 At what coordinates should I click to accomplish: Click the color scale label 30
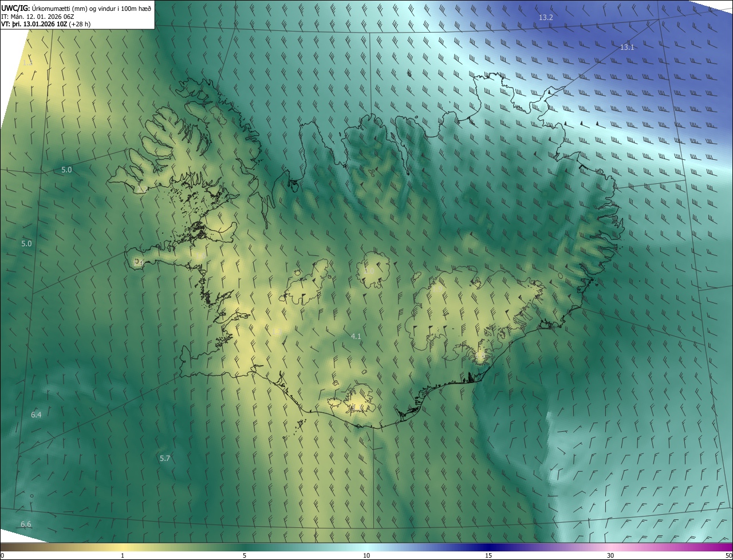[x=610, y=556]
